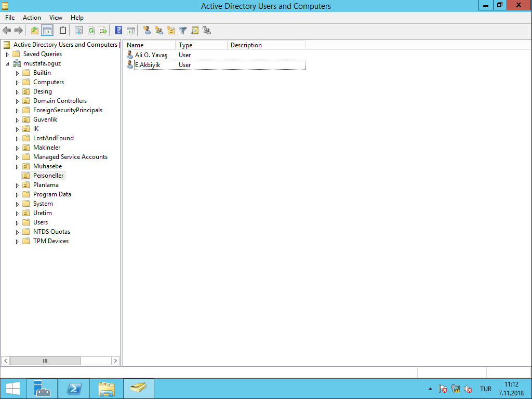Create a new group with toolbar icon

pos(159,31)
